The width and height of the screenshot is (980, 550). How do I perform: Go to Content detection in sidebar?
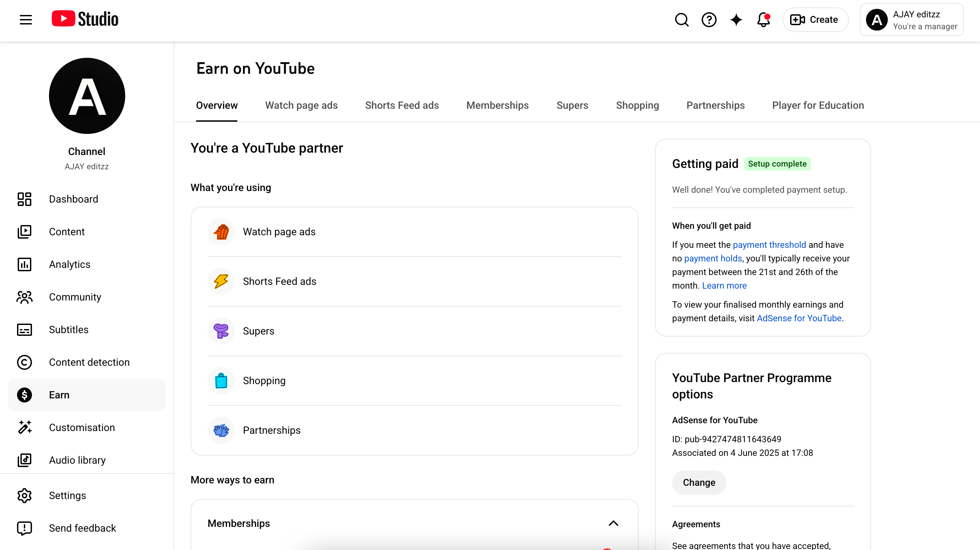tap(89, 362)
